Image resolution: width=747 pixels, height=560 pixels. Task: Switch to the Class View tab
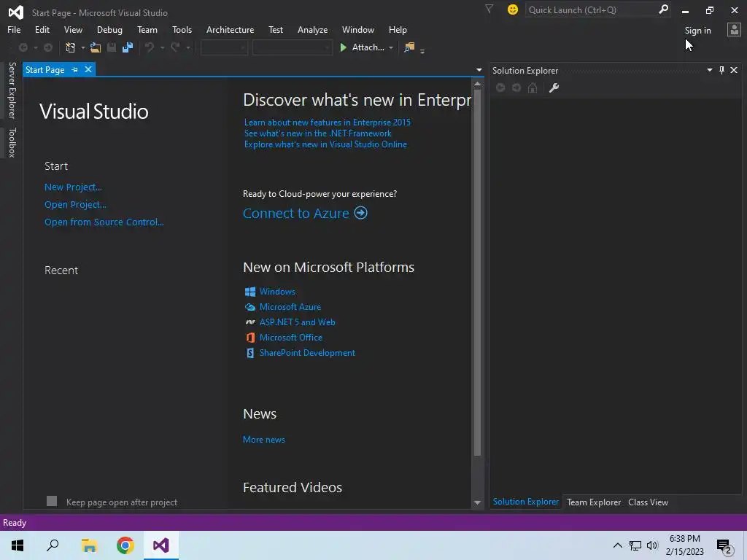coord(648,502)
